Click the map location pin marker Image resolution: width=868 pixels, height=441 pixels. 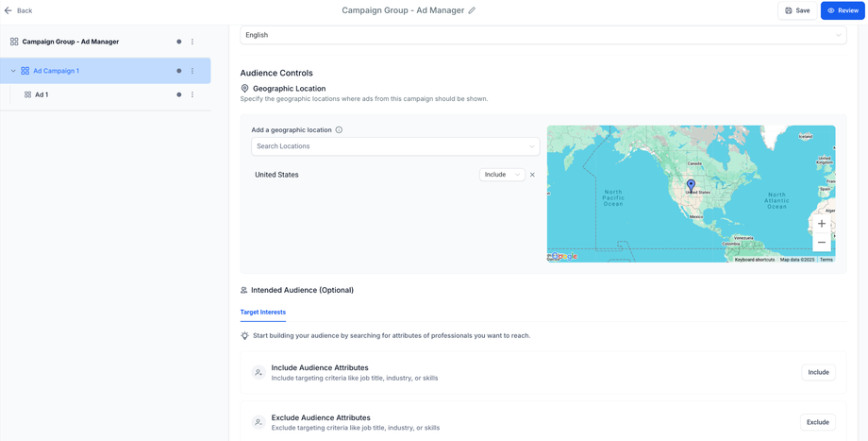coord(691,185)
